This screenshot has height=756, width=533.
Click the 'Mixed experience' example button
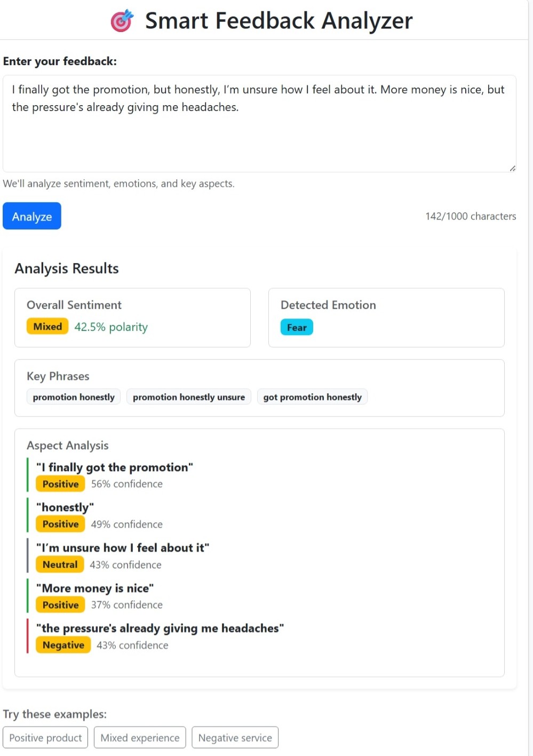click(139, 737)
